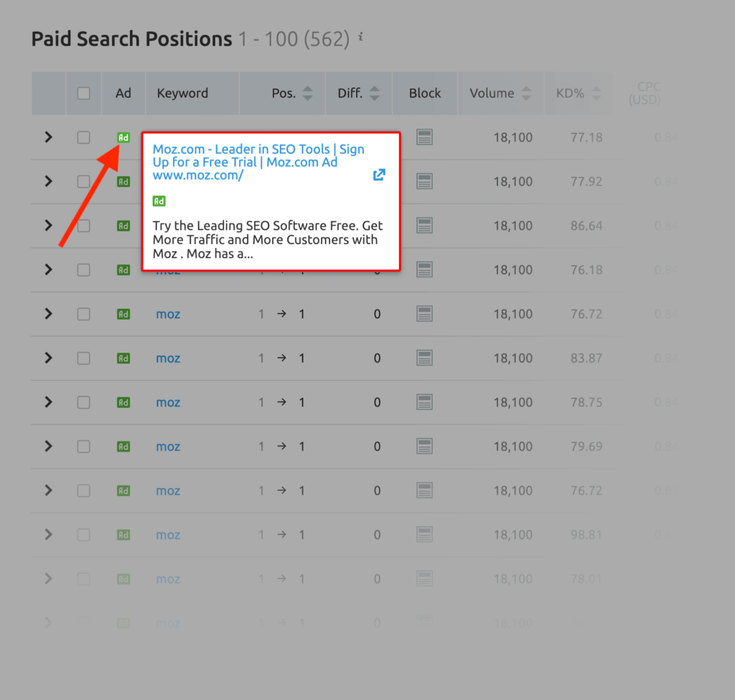This screenshot has height=700, width=735.
Task: Open the Moz ad via the external link icon
Action: tap(379, 174)
